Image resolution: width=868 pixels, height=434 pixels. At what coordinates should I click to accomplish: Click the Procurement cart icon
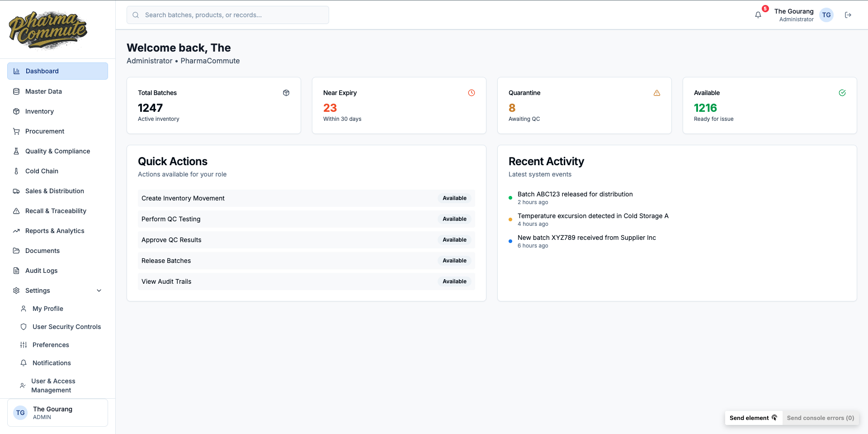pyautogui.click(x=16, y=131)
